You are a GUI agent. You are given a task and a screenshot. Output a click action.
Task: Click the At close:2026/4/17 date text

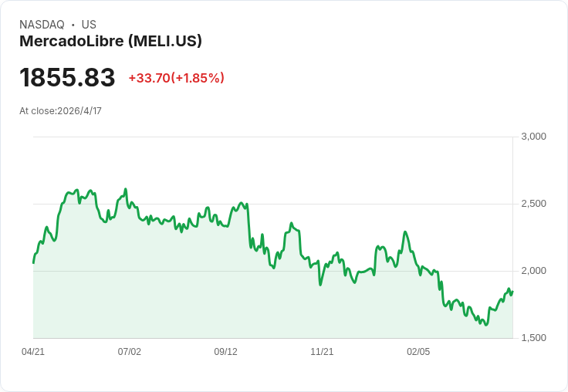coord(60,111)
